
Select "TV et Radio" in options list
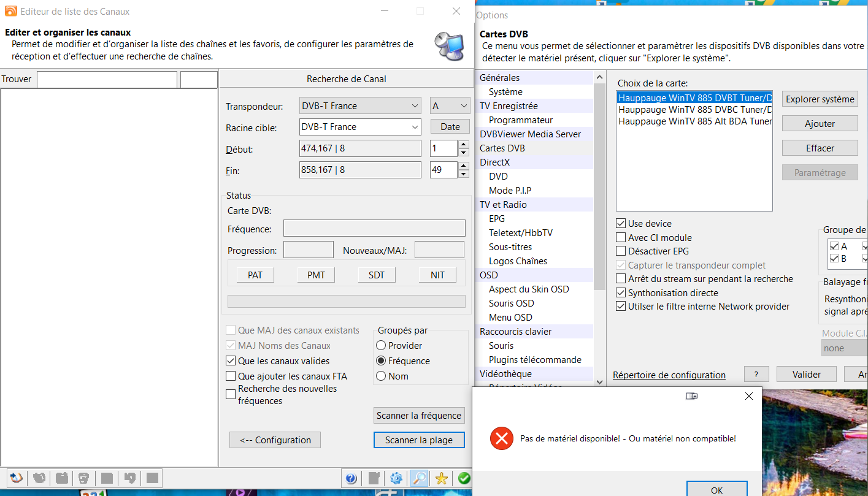(503, 205)
